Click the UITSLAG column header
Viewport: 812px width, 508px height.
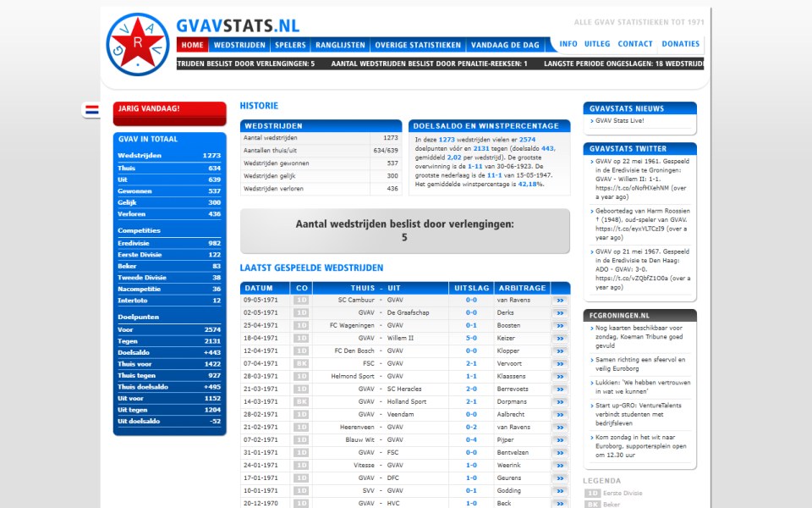(471, 288)
